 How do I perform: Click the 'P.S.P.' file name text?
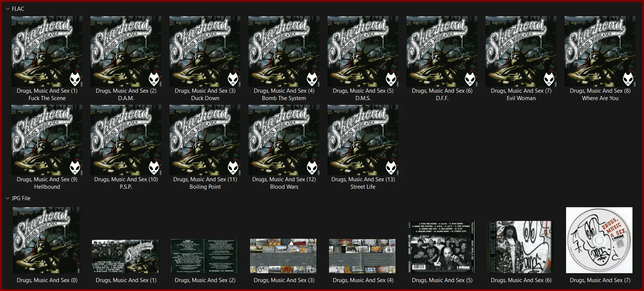coord(126,187)
